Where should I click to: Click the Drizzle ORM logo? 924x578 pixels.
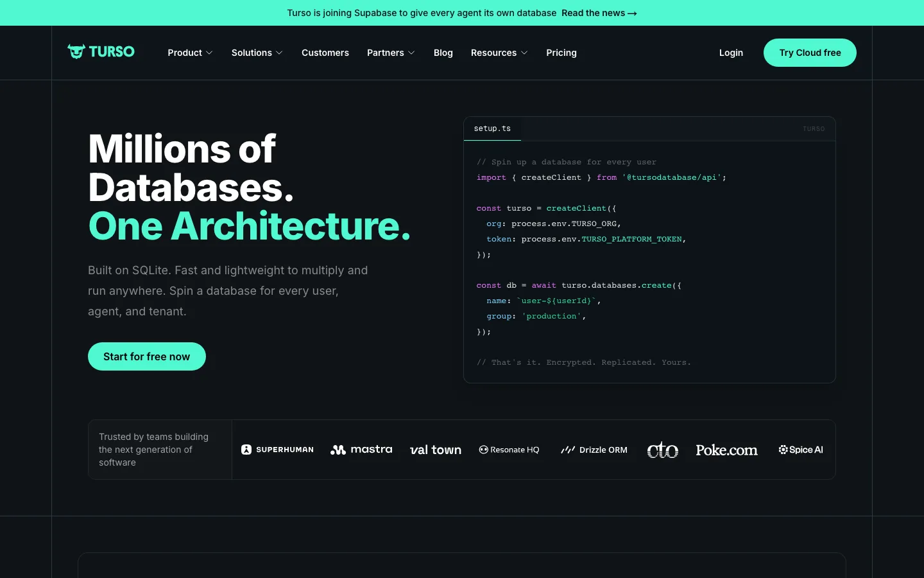(x=594, y=450)
